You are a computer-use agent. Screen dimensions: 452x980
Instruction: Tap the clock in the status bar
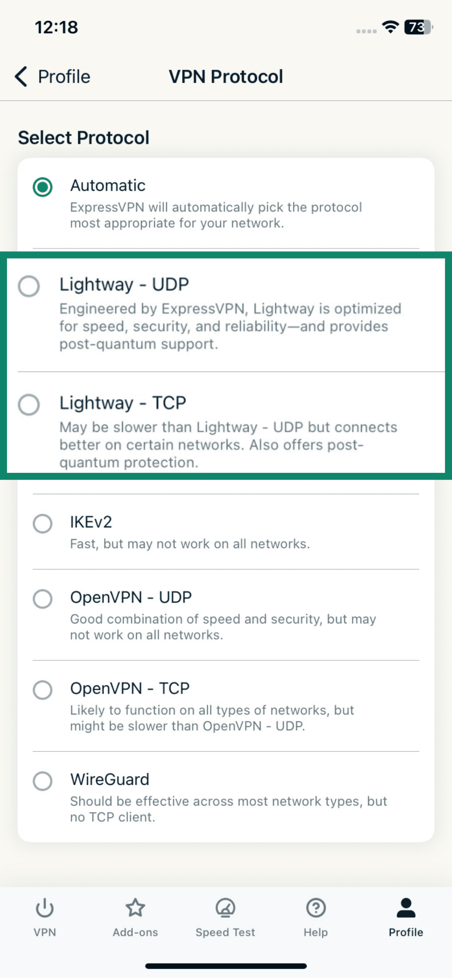(56, 27)
